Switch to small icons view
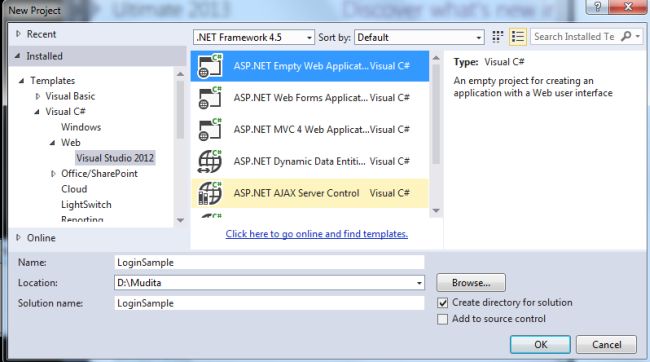 (x=497, y=37)
